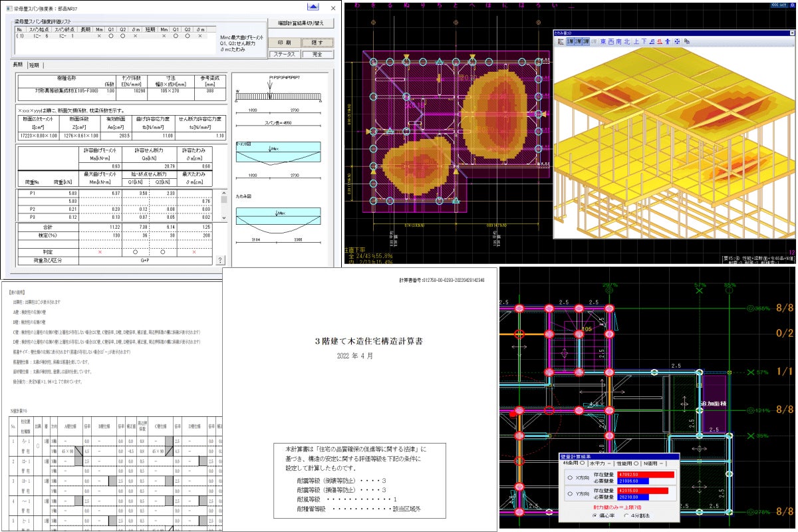The height and width of the screenshot is (532, 798).
Task: Select the Y方向 radio option
Action: tap(570, 493)
